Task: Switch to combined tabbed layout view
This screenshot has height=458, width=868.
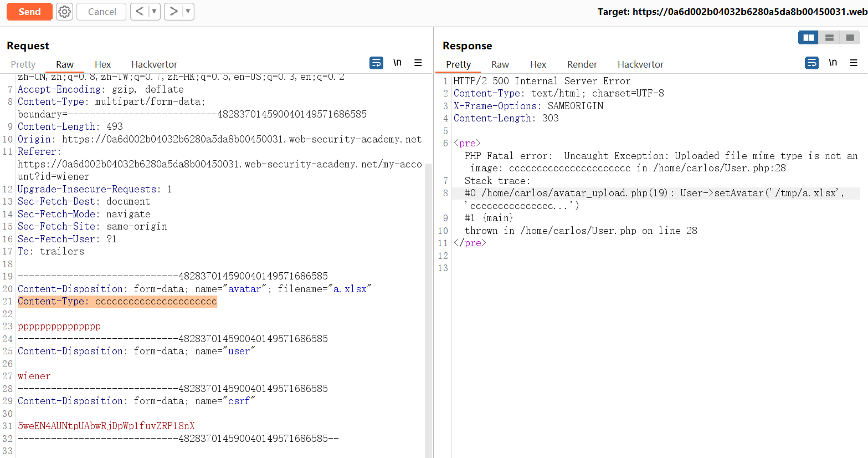Action: click(850, 38)
